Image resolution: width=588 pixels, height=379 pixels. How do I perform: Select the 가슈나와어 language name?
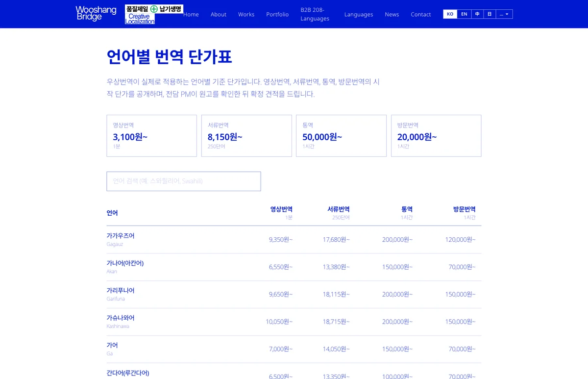(x=121, y=318)
